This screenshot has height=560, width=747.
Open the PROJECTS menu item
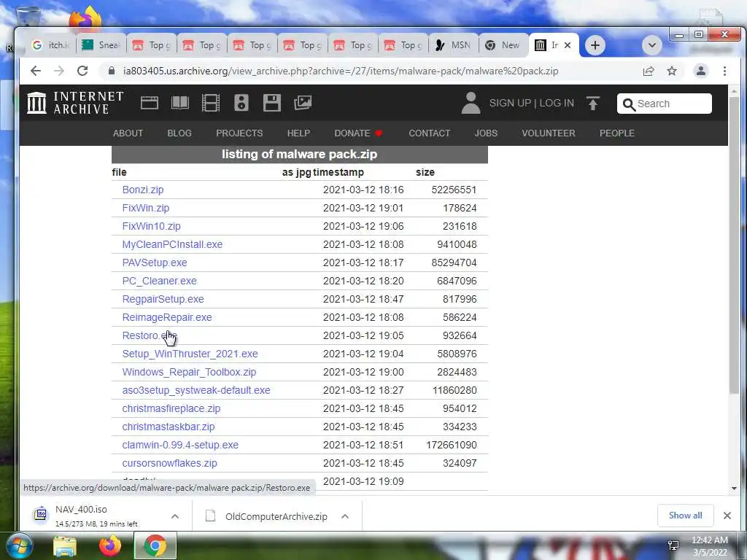239,133
